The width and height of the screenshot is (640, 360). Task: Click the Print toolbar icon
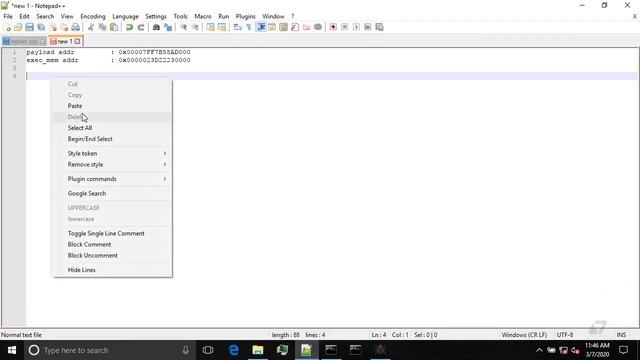(76, 27)
